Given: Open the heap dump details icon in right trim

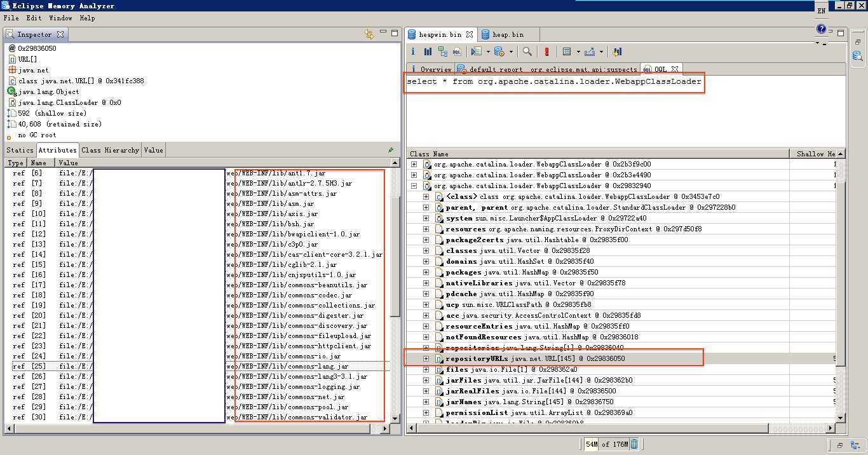Looking at the screenshot, I should tap(857, 56).
